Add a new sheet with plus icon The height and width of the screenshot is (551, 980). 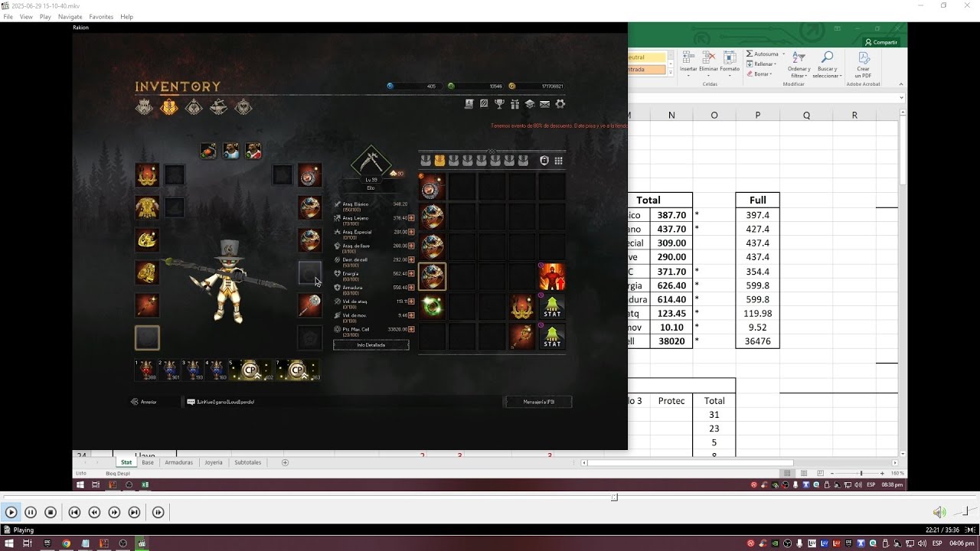point(285,462)
